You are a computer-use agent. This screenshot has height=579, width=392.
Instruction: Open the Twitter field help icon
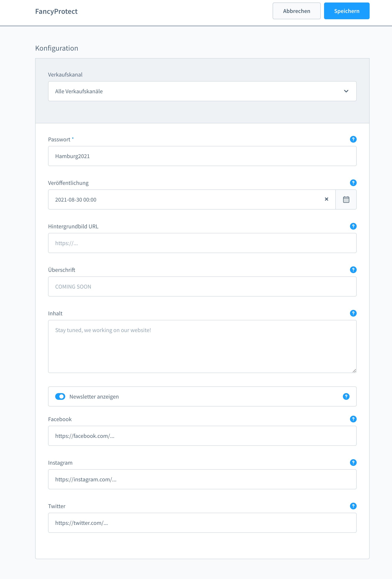pyautogui.click(x=353, y=506)
